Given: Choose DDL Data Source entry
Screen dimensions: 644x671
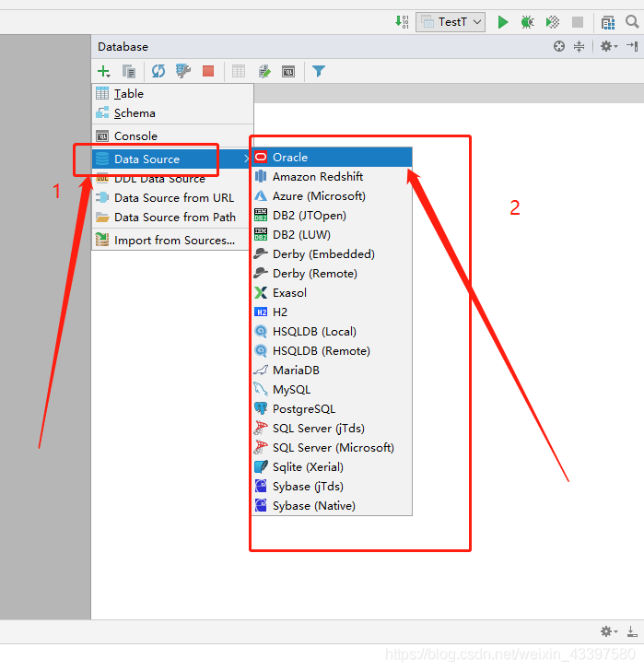Looking at the screenshot, I should 173,179.
